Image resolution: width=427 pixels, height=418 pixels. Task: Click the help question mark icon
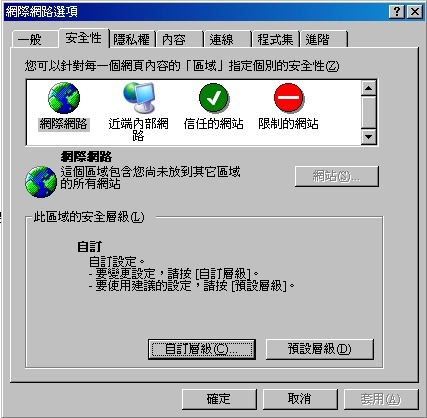point(397,12)
